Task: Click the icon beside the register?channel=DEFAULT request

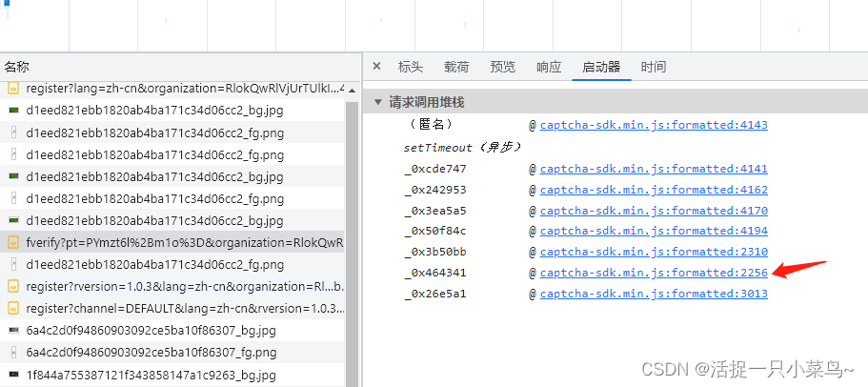Action: (14, 308)
